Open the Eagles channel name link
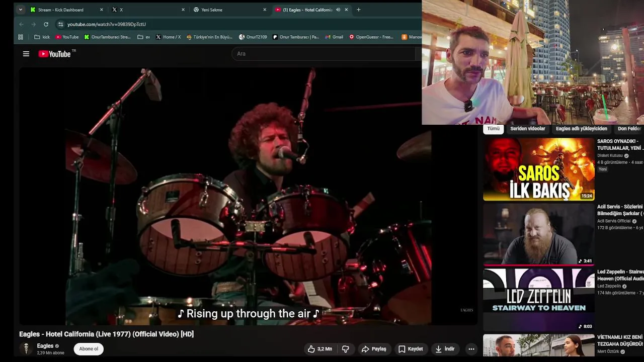 coord(45,346)
